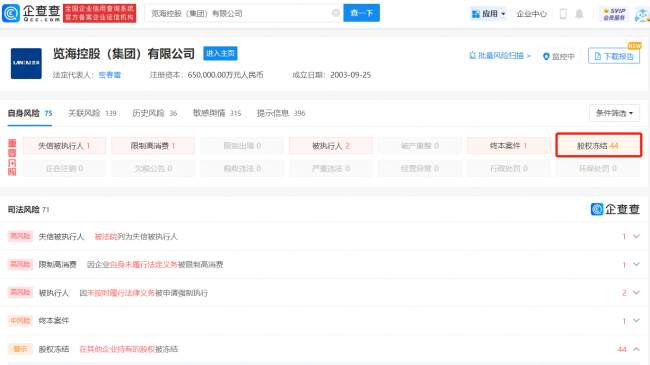Select the 终本案件 1 risk tag

click(x=509, y=146)
